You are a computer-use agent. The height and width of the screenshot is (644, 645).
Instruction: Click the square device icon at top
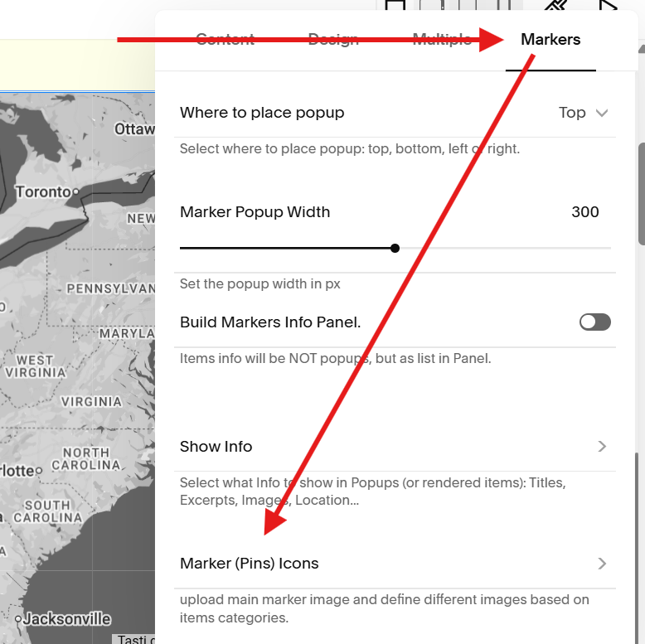395,5
